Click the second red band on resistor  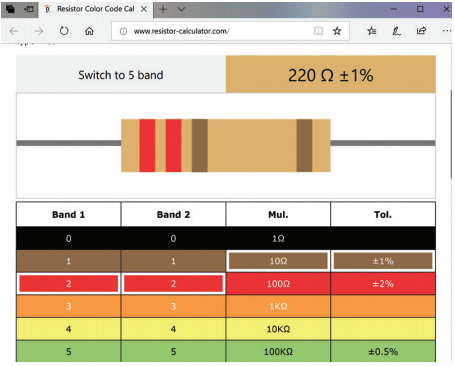pos(173,145)
